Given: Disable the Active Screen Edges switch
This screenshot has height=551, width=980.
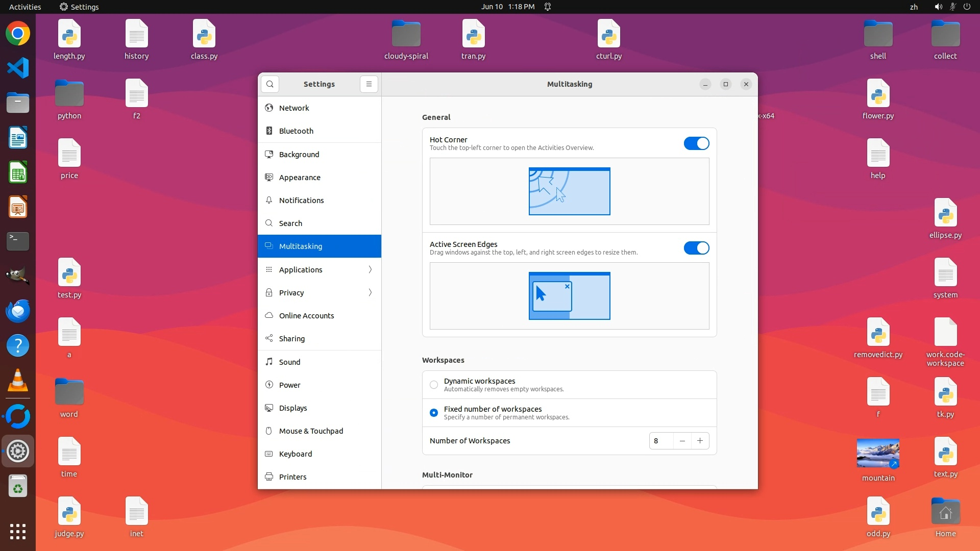Looking at the screenshot, I should pyautogui.click(x=696, y=248).
